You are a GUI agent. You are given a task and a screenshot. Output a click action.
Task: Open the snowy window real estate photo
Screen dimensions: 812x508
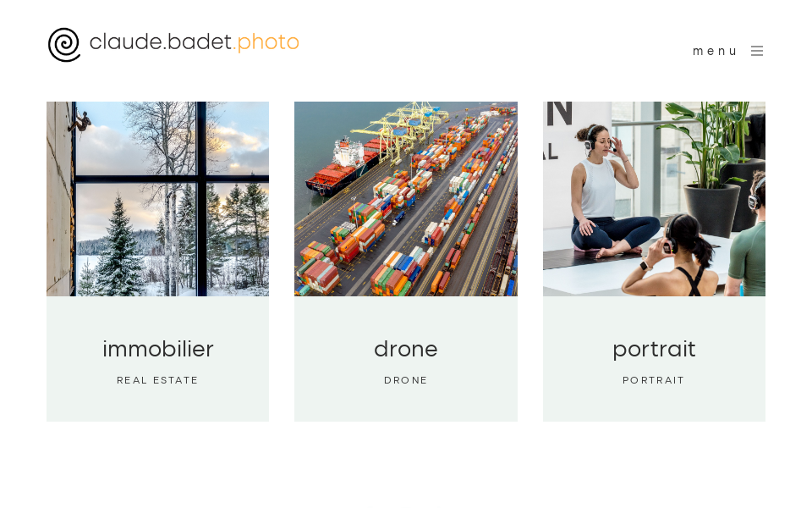point(158,198)
